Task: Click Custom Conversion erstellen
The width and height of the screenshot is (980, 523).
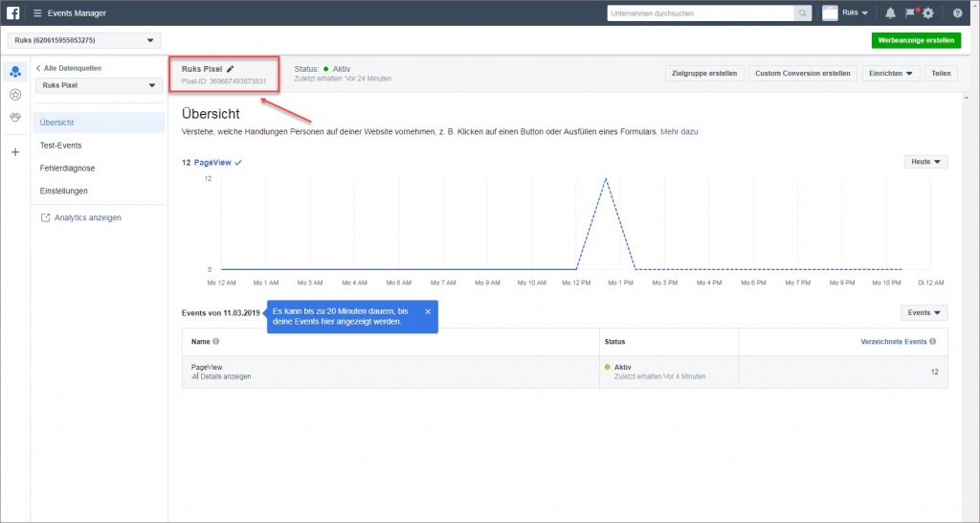Action: pyautogui.click(x=803, y=73)
